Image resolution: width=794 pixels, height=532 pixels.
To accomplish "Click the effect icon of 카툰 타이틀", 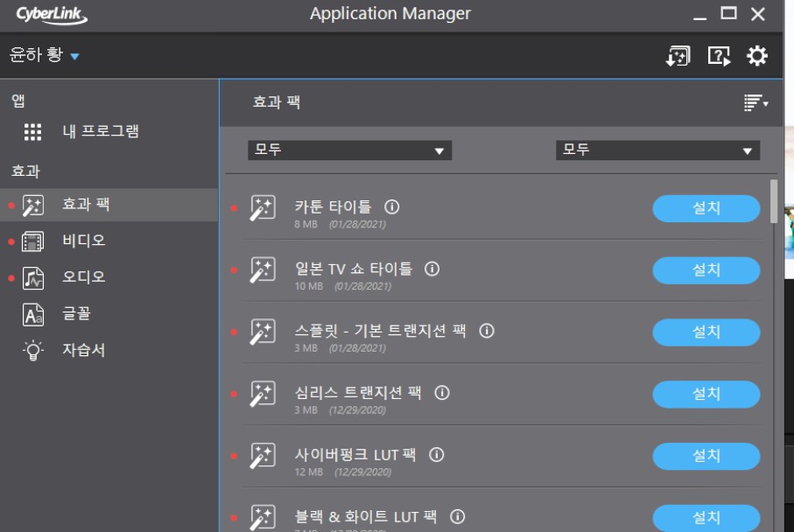I will pos(263,207).
